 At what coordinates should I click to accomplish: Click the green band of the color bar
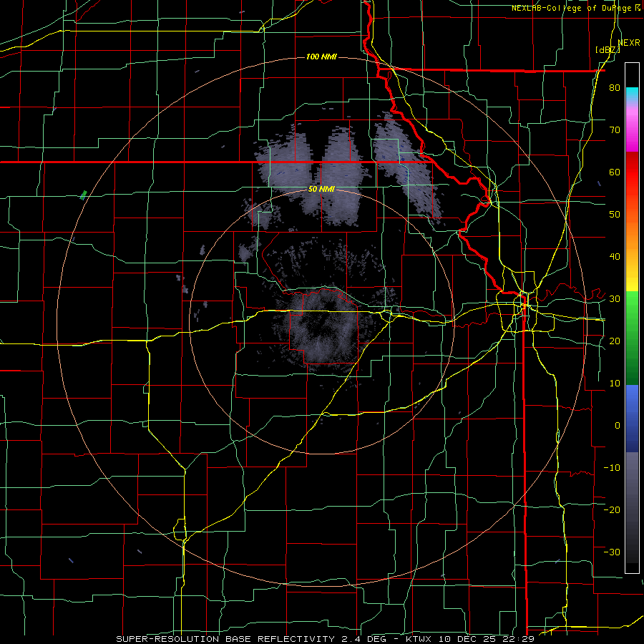(x=632, y=338)
